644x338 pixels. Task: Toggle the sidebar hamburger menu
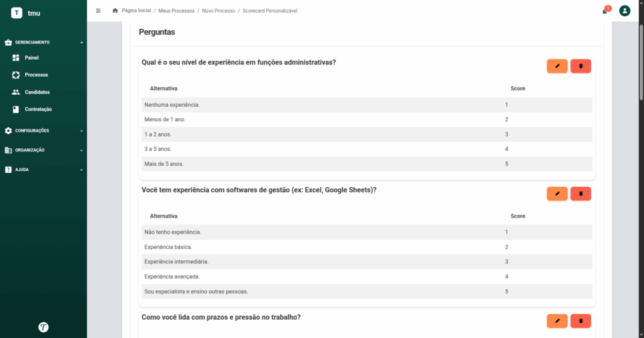98,11
